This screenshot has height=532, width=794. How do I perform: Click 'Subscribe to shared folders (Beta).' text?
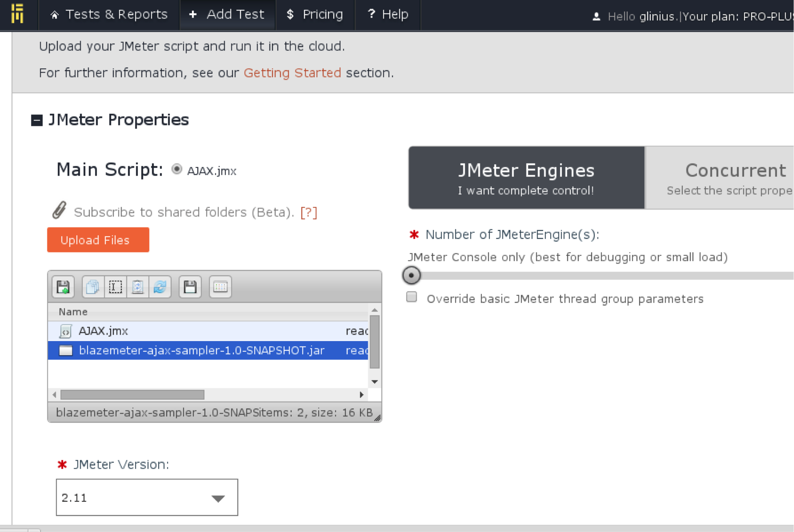point(184,212)
